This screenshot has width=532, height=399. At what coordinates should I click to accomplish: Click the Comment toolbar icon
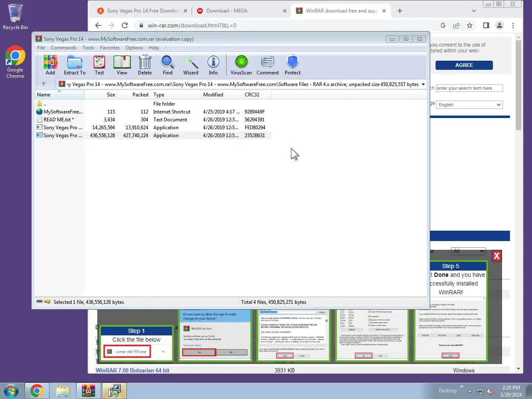[x=268, y=65]
